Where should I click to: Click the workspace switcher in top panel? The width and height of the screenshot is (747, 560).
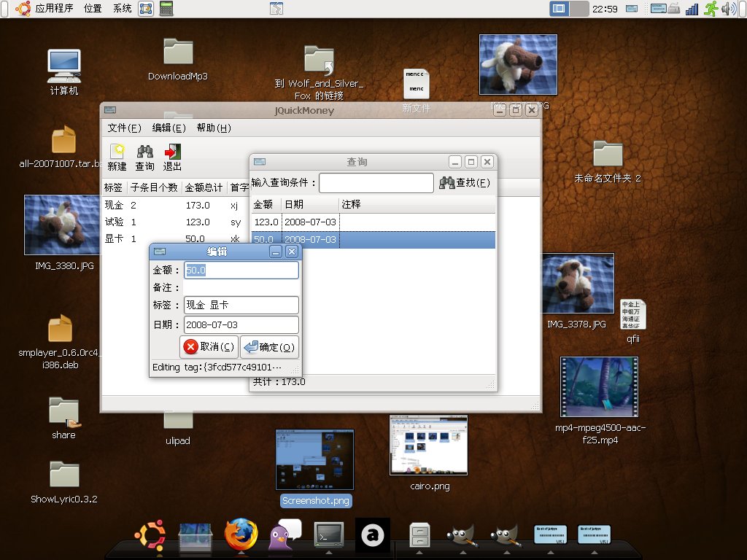coord(569,9)
